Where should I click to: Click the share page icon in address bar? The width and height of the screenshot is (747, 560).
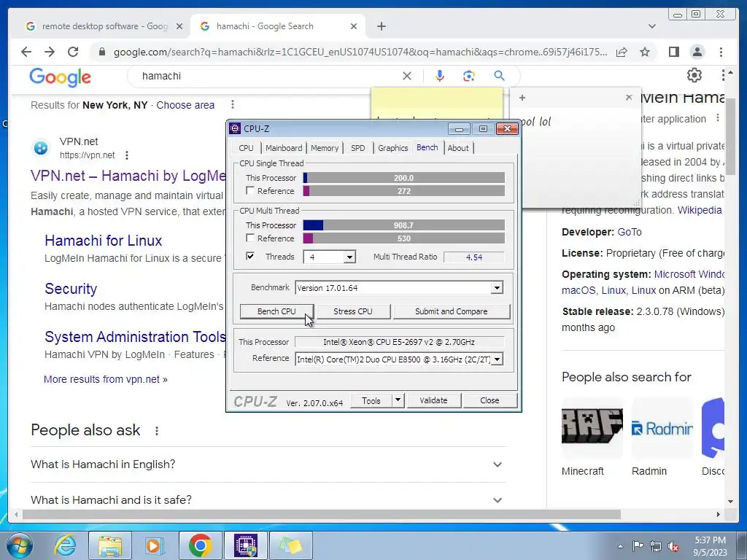click(x=622, y=52)
